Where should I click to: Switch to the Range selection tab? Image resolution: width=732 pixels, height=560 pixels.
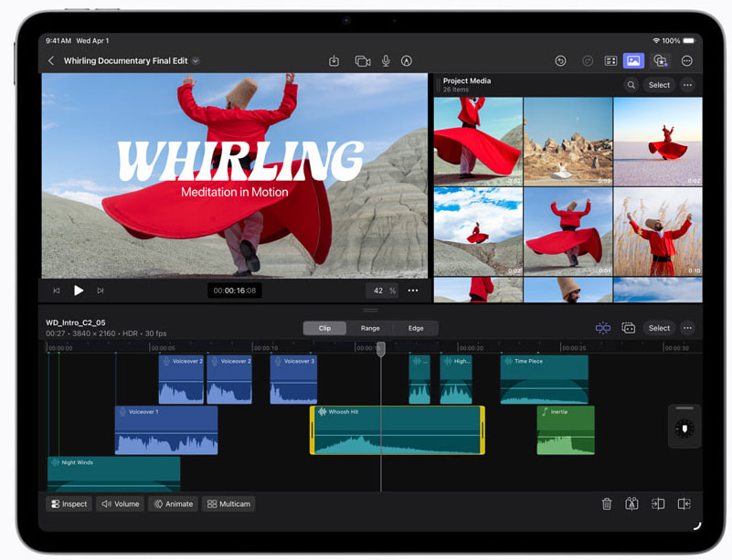click(x=370, y=328)
